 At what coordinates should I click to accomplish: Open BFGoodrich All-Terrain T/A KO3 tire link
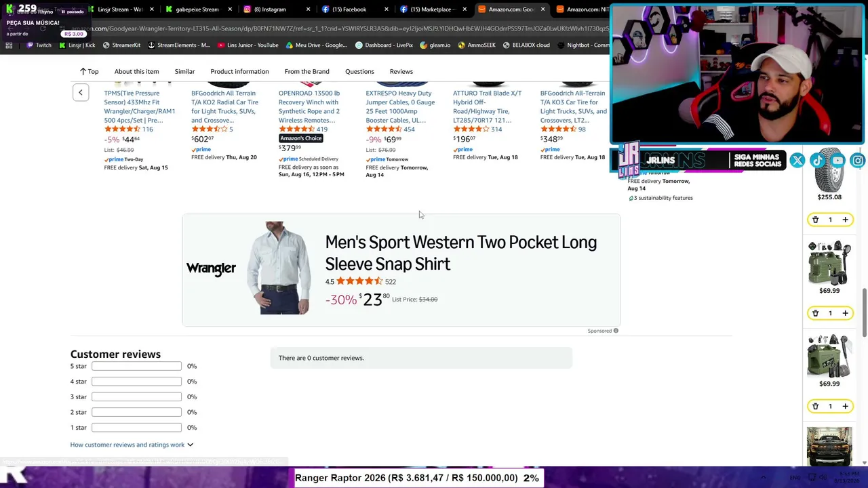[574, 106]
